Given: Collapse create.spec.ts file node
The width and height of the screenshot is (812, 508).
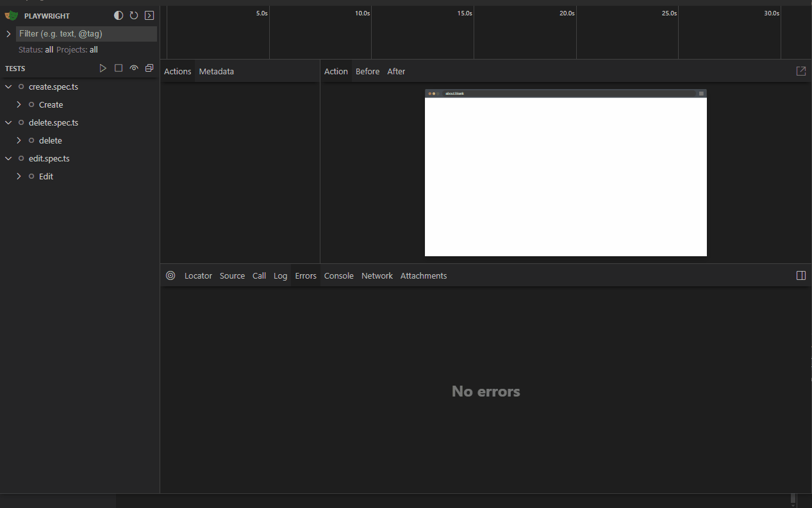Looking at the screenshot, I should (x=8, y=86).
